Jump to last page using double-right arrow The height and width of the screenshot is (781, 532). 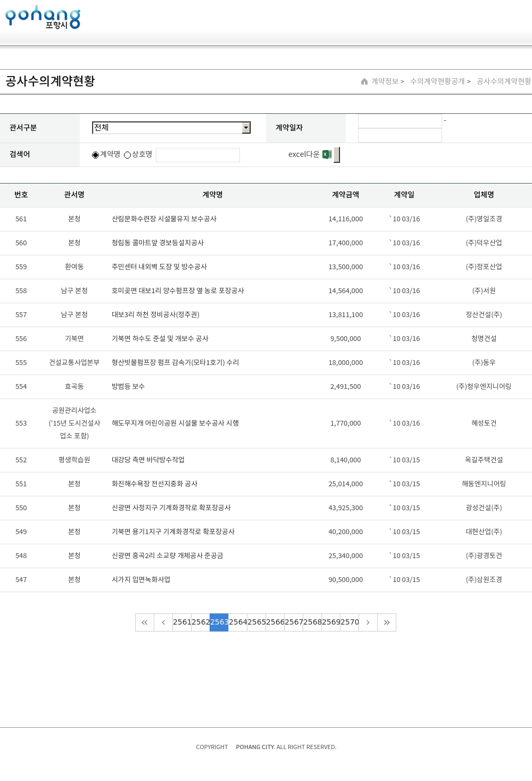[x=387, y=622]
